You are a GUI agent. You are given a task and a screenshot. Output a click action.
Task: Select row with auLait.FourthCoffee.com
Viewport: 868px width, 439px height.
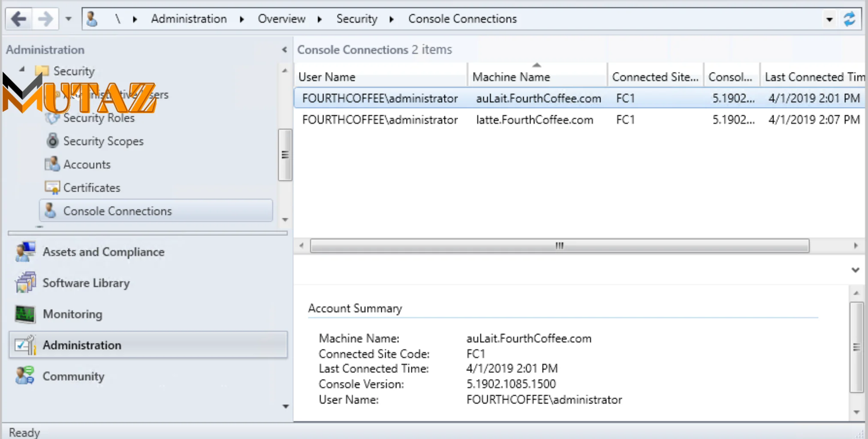579,98
